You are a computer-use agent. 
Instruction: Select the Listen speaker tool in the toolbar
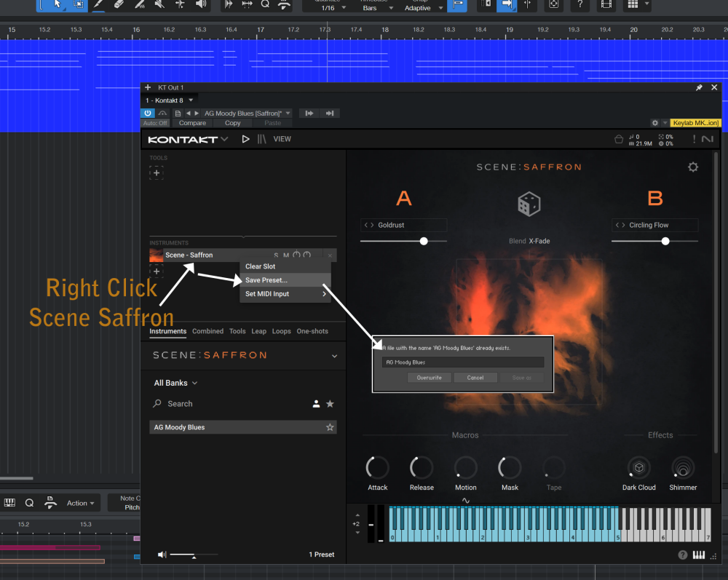pyautogui.click(x=201, y=4)
